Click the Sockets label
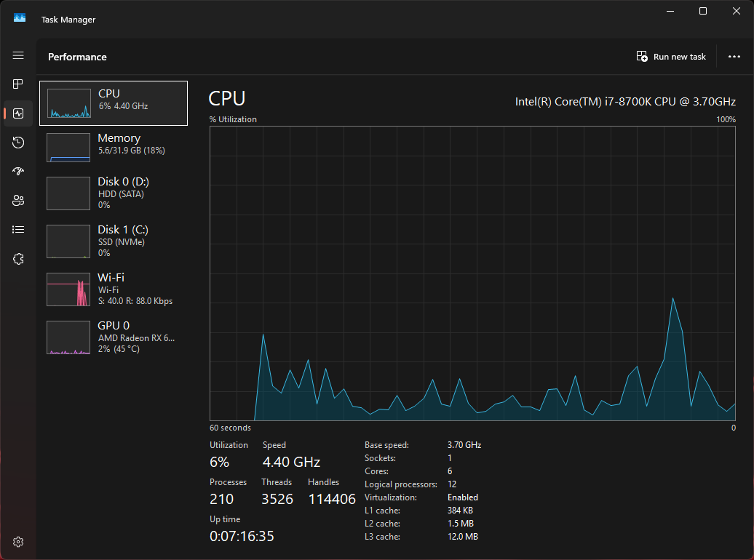 (x=381, y=458)
